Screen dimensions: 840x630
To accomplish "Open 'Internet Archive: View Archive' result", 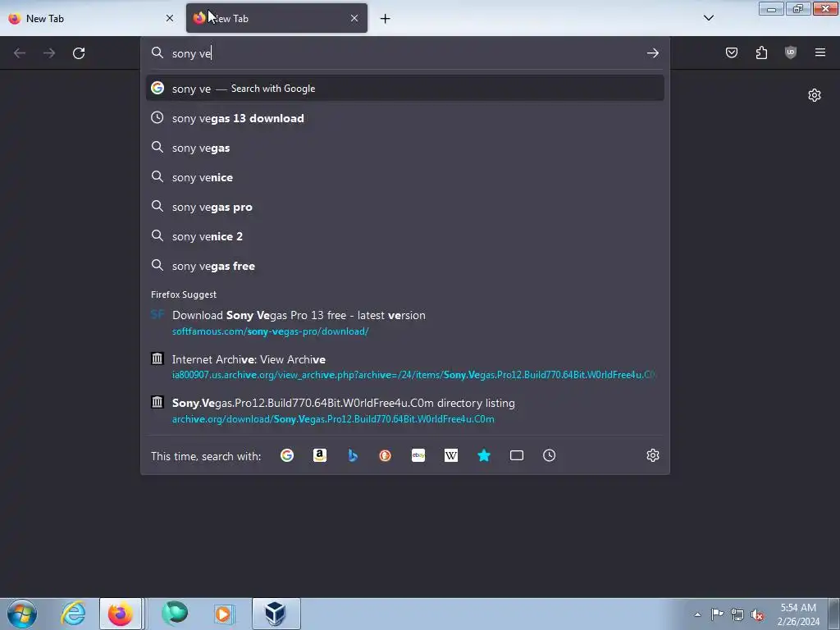I will click(x=405, y=367).
